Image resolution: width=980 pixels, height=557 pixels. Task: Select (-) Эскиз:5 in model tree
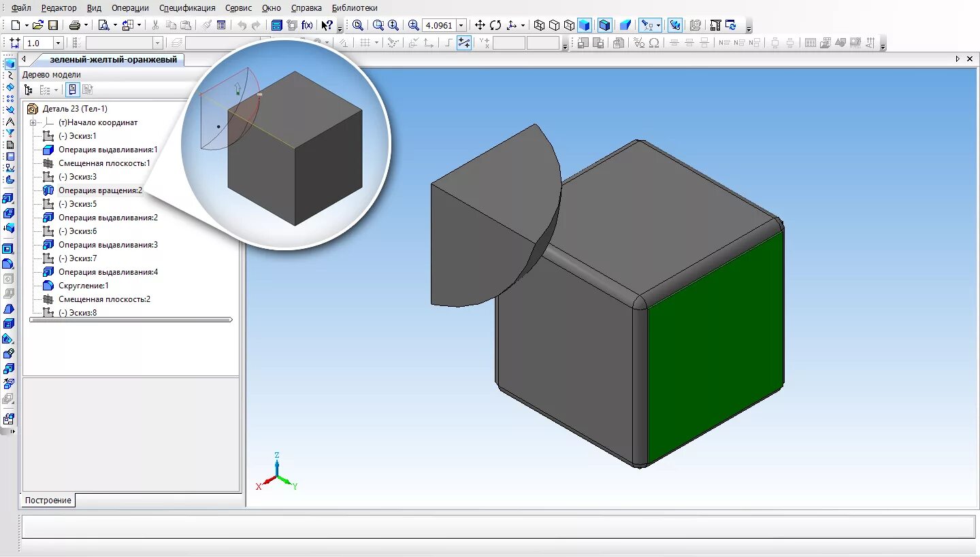pos(78,204)
